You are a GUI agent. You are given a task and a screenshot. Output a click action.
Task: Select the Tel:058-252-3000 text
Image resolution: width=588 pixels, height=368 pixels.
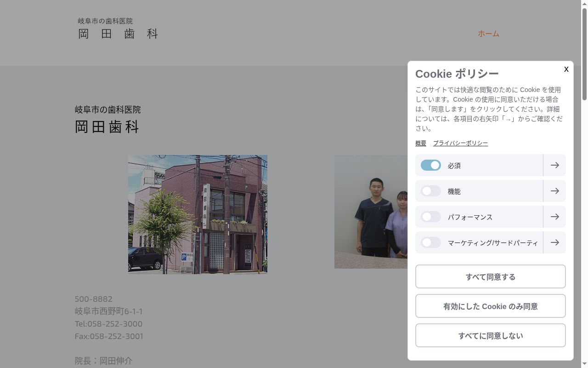click(108, 323)
